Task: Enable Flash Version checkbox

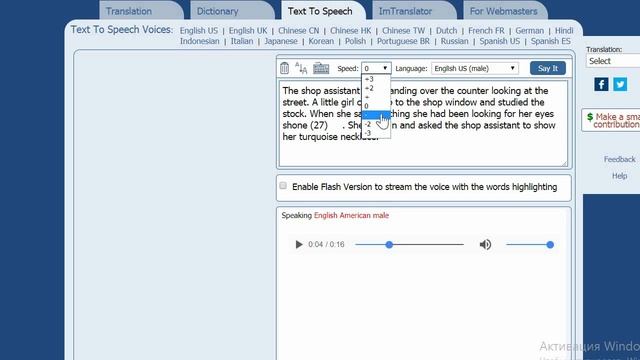Action: (x=283, y=186)
